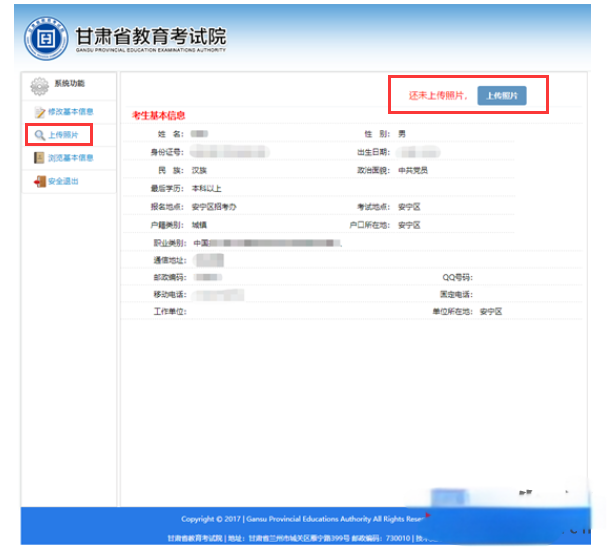Click the Gansu Education Examinations Authority logo
The width and height of the screenshot is (607, 547).
pos(45,37)
